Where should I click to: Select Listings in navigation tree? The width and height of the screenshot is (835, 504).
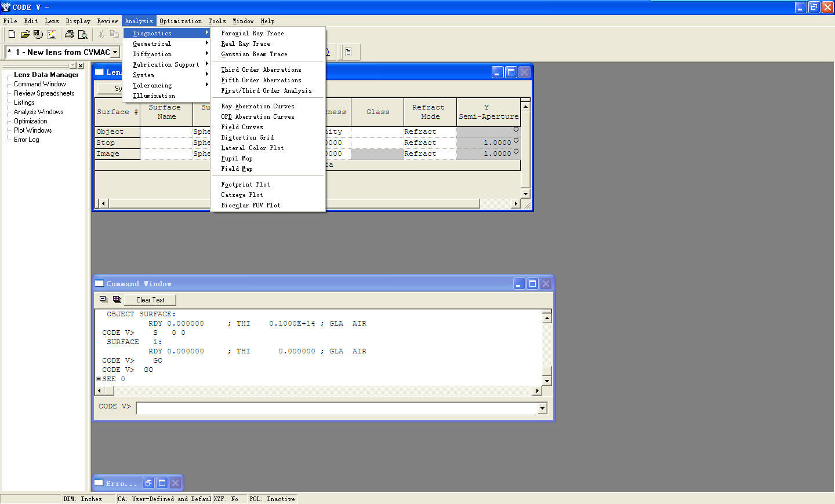(24, 103)
